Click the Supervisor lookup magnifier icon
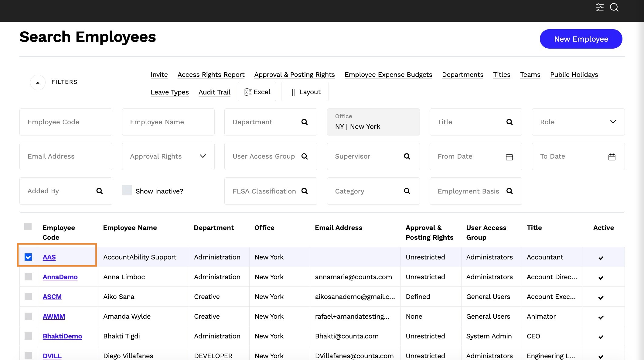The image size is (644, 360). pos(407,156)
